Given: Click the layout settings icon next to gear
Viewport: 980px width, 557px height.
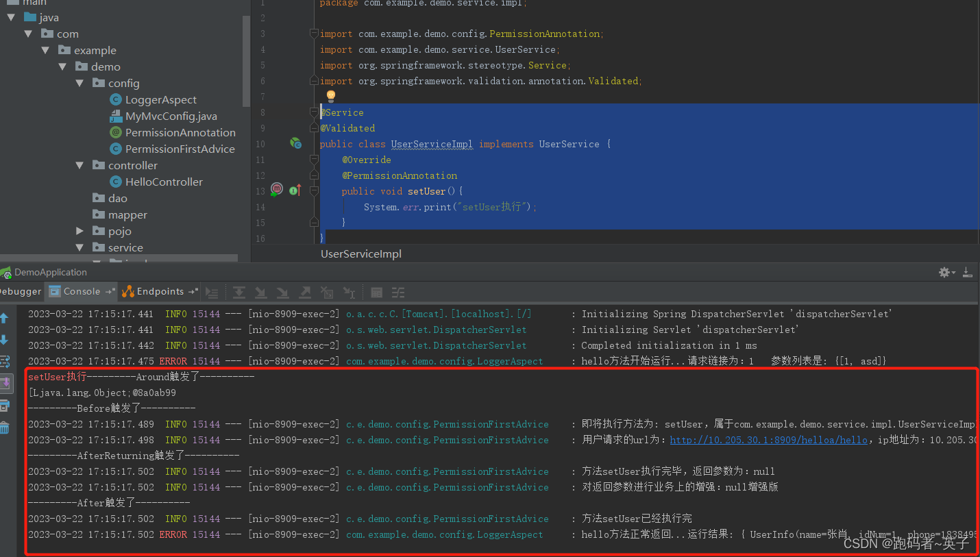Looking at the screenshot, I should pos(967,272).
